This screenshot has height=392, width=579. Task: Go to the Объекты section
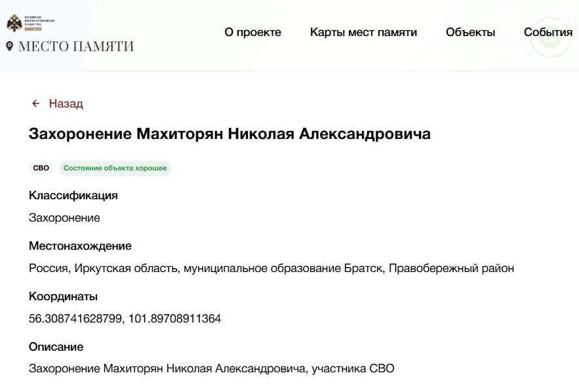click(x=470, y=32)
